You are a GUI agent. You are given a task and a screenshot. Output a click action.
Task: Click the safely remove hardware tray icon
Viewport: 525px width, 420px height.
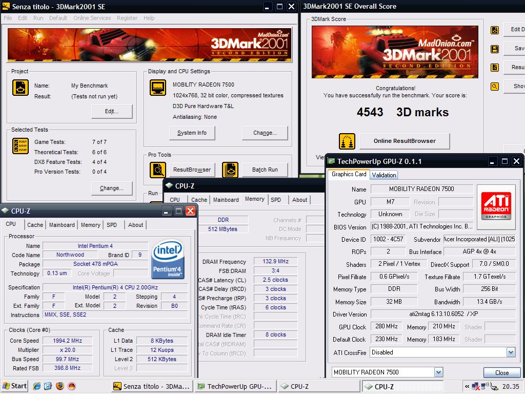494,387
